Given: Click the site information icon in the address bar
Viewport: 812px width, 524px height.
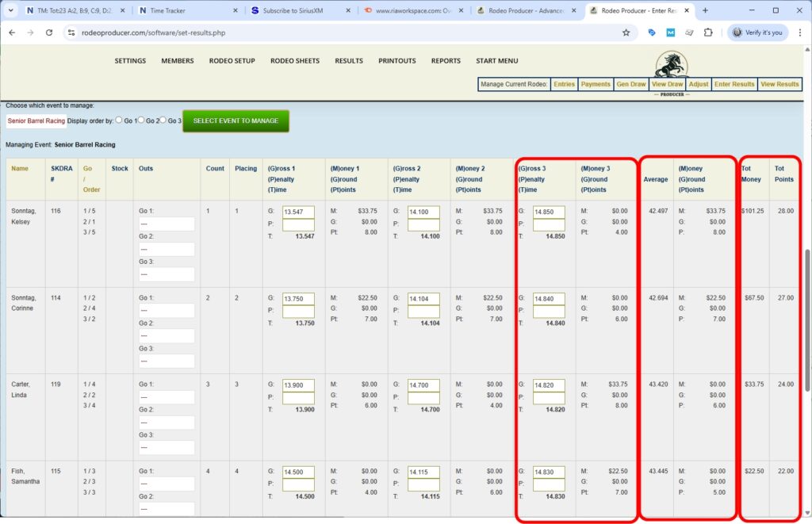Looking at the screenshot, I should 71,33.
